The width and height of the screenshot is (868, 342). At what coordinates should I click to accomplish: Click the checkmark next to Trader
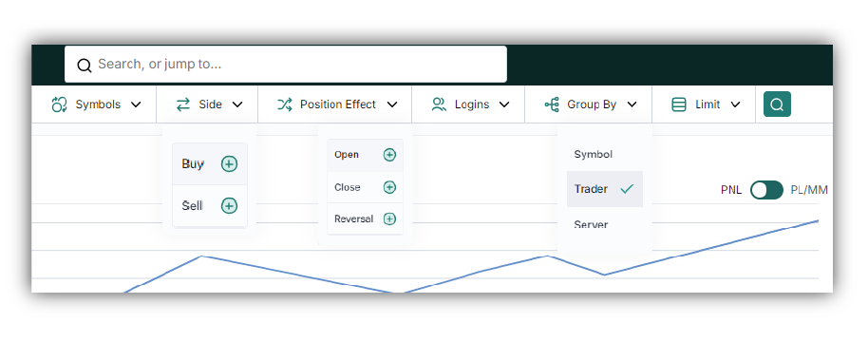(x=627, y=189)
